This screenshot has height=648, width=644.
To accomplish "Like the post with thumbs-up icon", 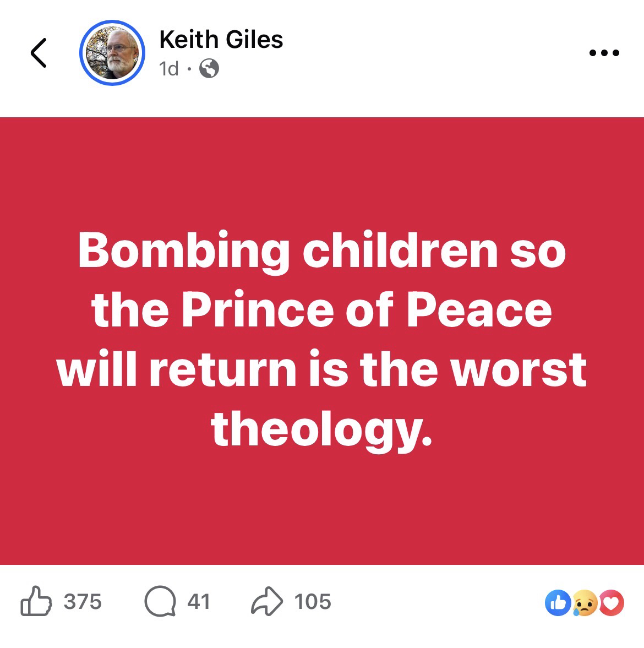I will 36,601.
